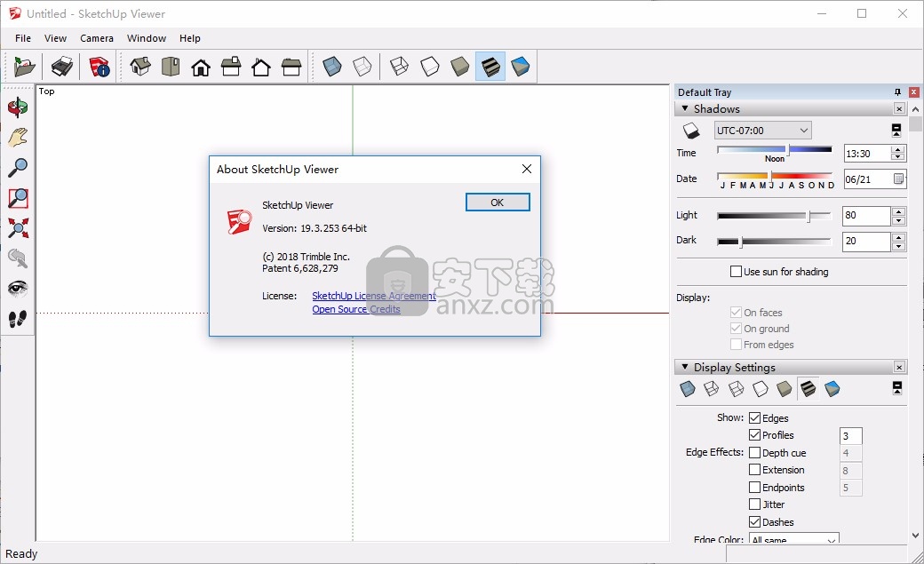
Task: Open the Open Source Credits link
Action: [x=356, y=309]
